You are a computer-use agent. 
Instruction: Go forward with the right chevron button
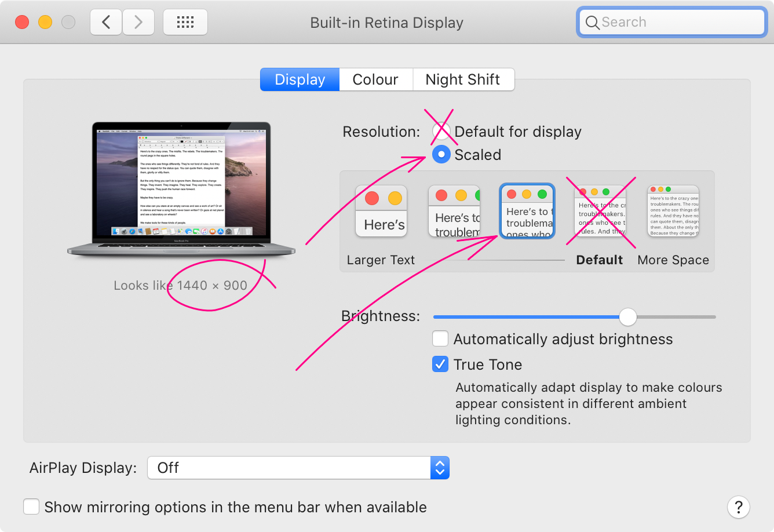tap(138, 23)
